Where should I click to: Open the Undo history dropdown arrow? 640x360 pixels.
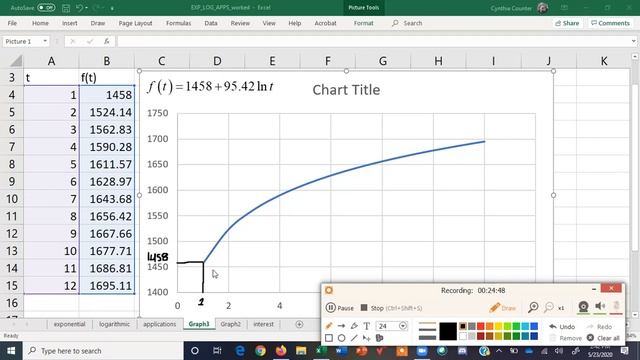click(86, 8)
